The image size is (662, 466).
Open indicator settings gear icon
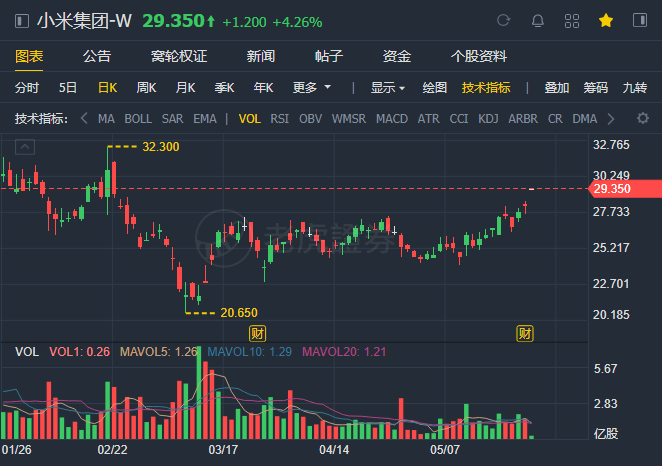pyautogui.click(x=643, y=118)
